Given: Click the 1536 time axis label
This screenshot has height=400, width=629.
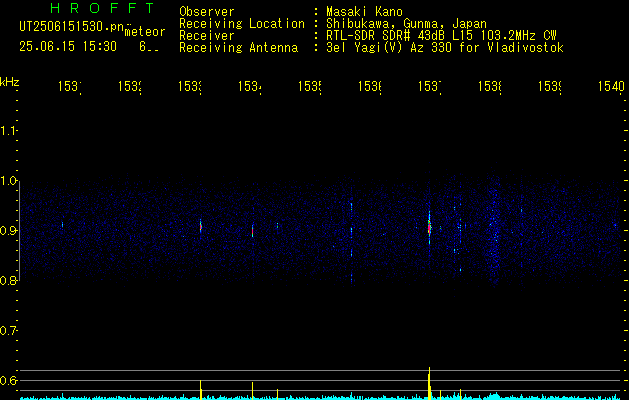Looking at the screenshot, I should coord(370,86).
